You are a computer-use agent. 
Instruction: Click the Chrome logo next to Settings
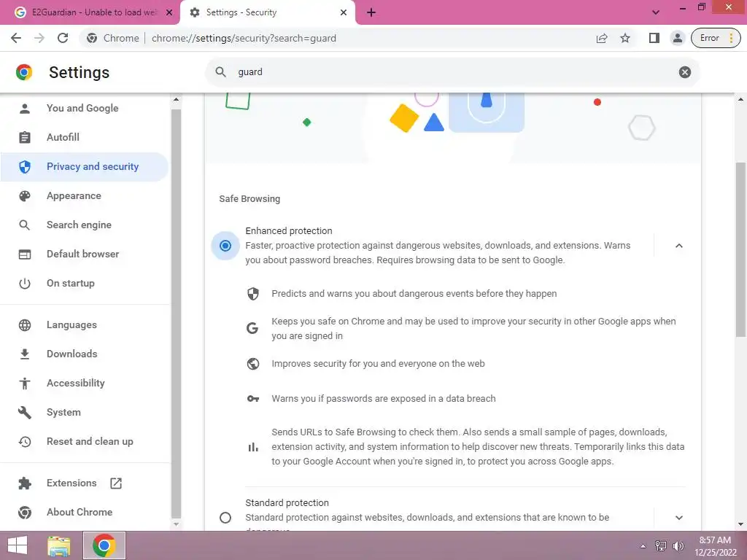click(24, 72)
